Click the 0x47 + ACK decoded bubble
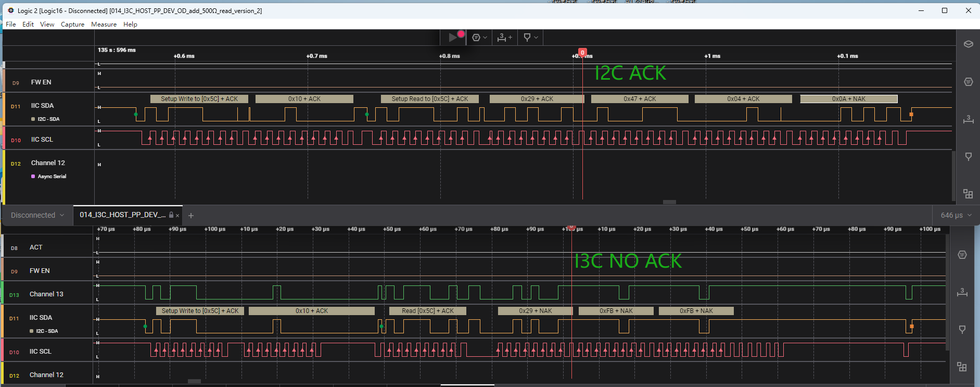Image resolution: width=980 pixels, height=387 pixels. [640, 99]
